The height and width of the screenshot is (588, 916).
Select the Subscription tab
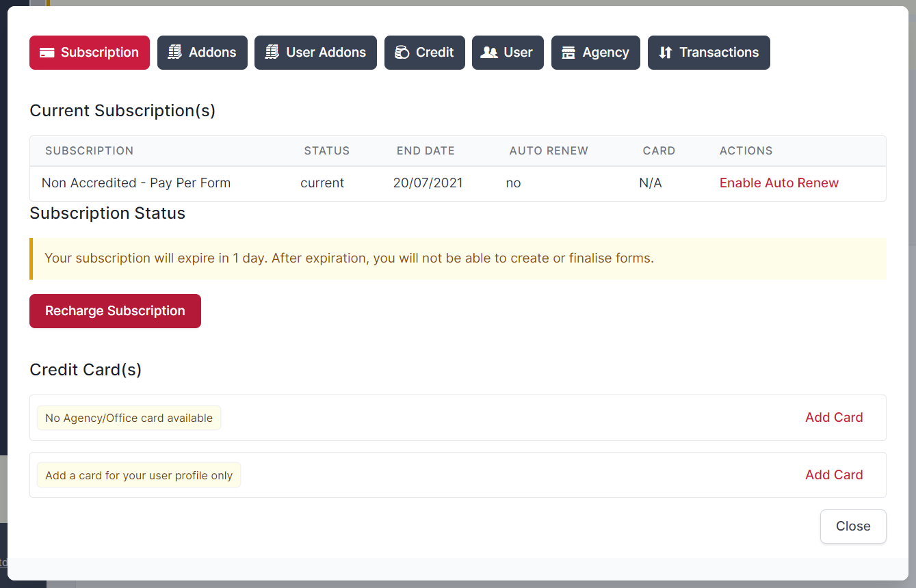pyautogui.click(x=90, y=53)
